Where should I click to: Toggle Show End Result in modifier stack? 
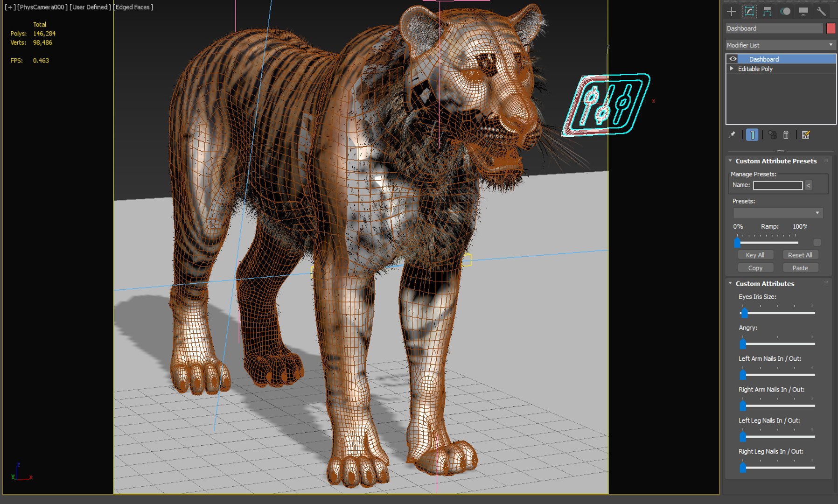click(752, 135)
